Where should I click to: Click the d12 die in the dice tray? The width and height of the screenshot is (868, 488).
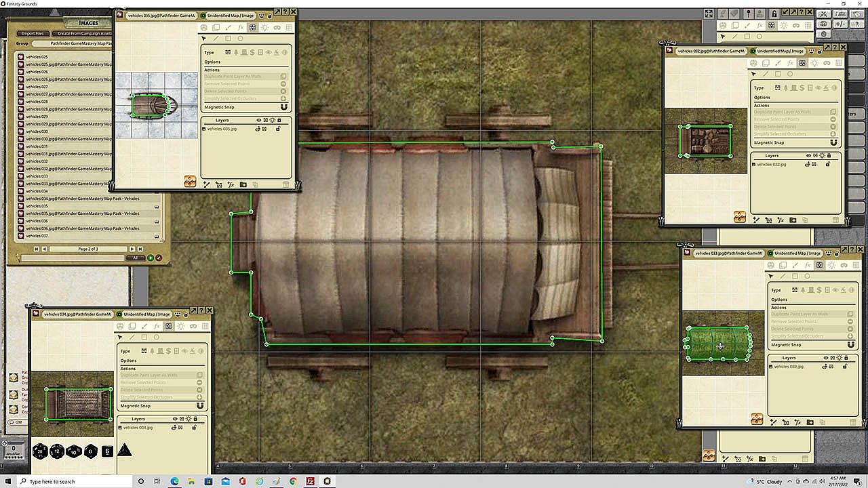coord(57,451)
